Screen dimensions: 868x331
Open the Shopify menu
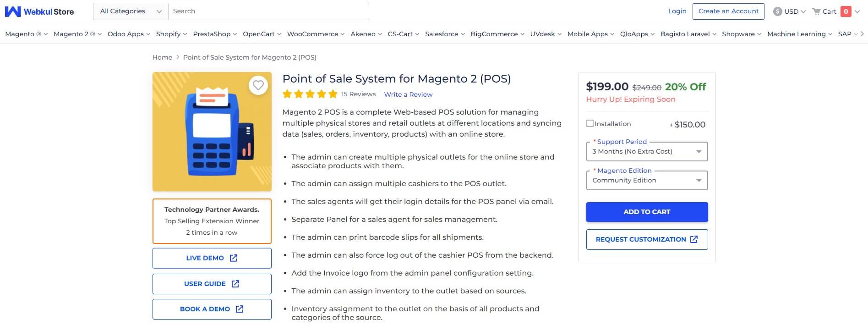pyautogui.click(x=171, y=34)
